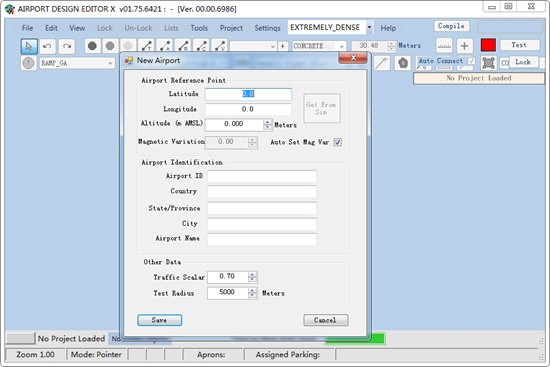The height and width of the screenshot is (367, 550).
Task: Select the Pointer arrow tool
Action: (x=29, y=46)
